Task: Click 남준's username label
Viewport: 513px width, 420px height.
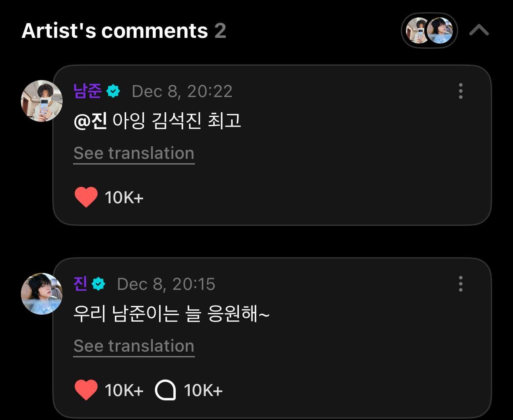Action: [x=87, y=91]
